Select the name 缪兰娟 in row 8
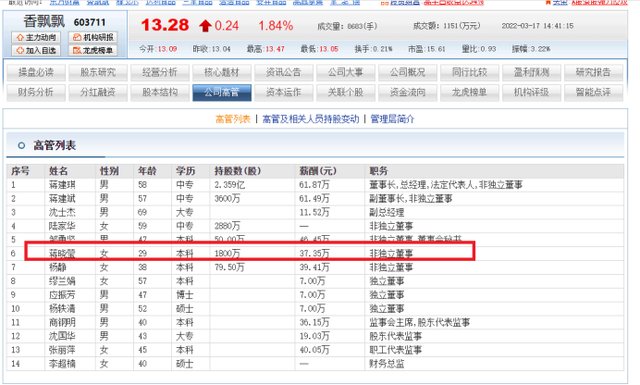The image size is (640, 385). [x=62, y=281]
